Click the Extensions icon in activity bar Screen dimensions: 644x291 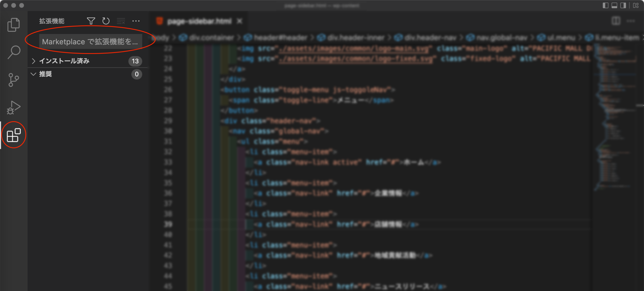(14, 135)
